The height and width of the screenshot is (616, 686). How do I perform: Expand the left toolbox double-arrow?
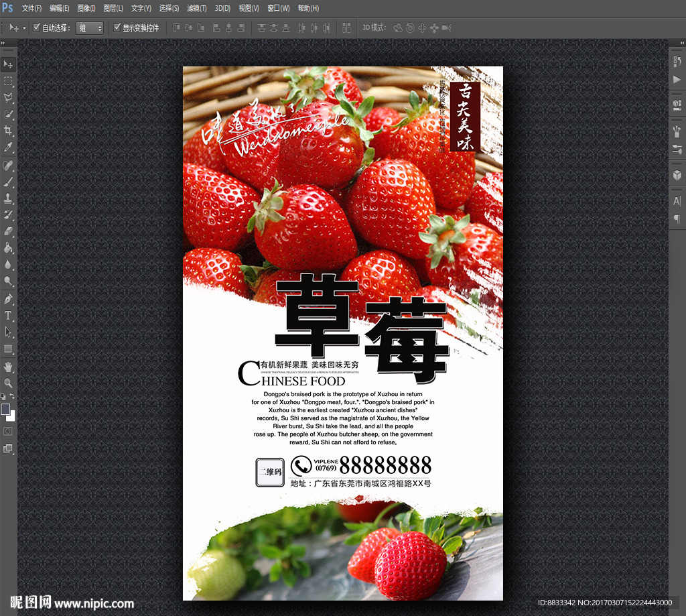pos(3,43)
